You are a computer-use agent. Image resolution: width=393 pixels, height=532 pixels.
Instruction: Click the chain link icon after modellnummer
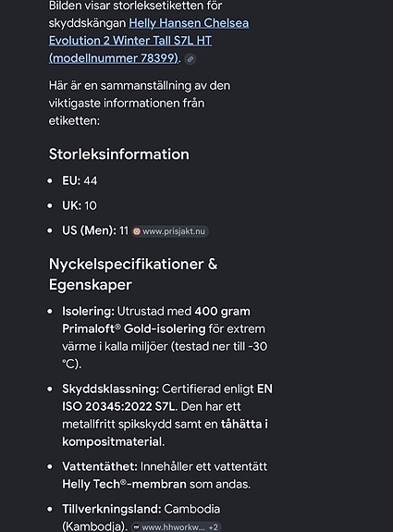pyautogui.click(x=190, y=59)
